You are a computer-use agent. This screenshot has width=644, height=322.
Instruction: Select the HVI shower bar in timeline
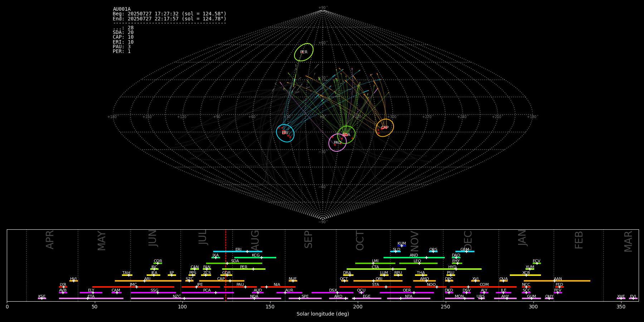pyautogui.click(x=74, y=281)
